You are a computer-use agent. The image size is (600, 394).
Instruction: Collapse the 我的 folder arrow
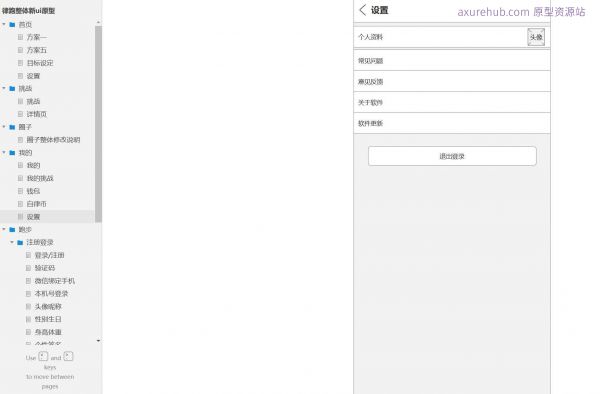click(x=4, y=153)
